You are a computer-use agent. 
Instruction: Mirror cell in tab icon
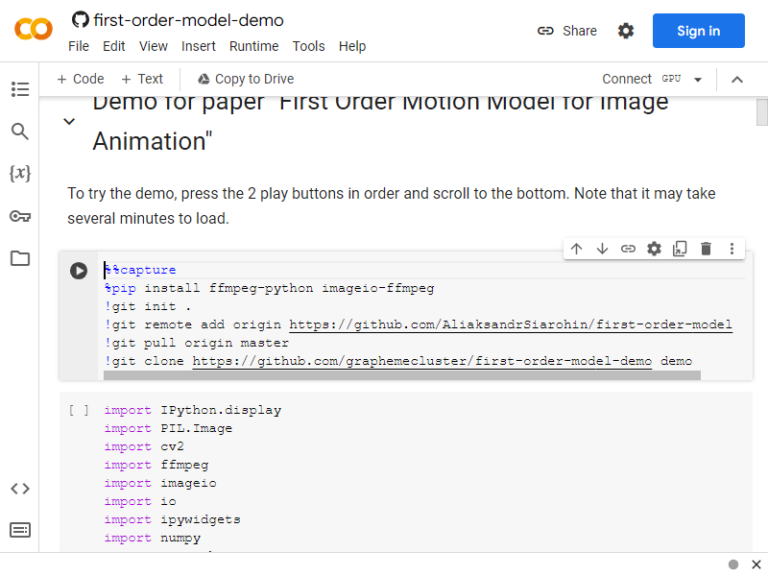coord(680,249)
